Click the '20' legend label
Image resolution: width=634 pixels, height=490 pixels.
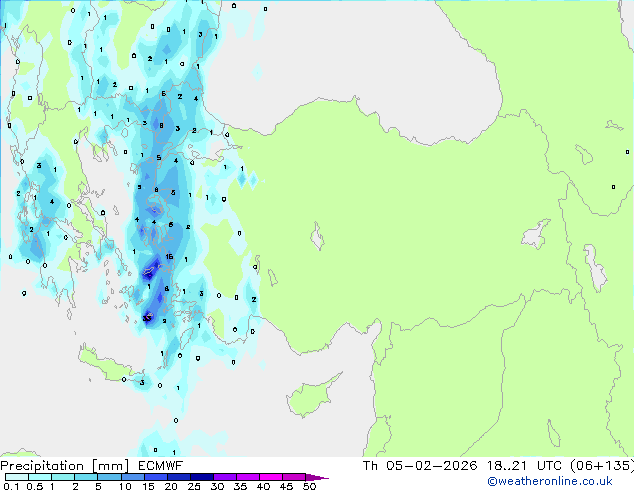(x=171, y=486)
